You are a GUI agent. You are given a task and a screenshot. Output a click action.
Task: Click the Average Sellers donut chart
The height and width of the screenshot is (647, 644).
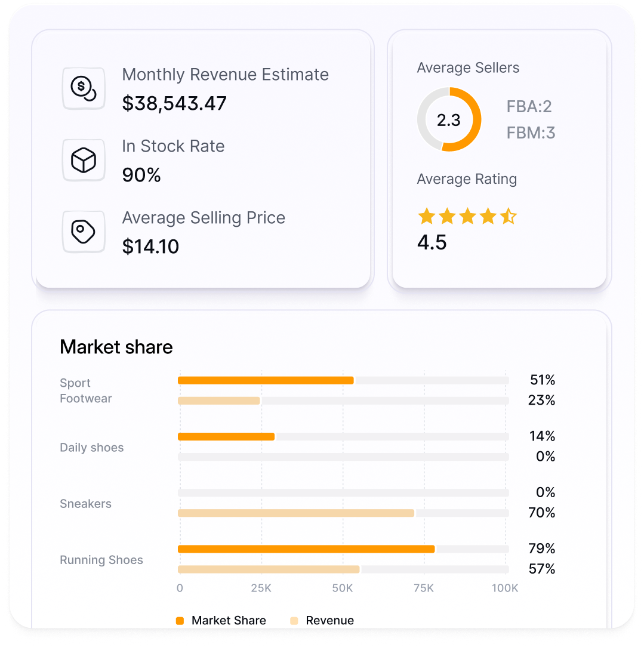click(449, 119)
